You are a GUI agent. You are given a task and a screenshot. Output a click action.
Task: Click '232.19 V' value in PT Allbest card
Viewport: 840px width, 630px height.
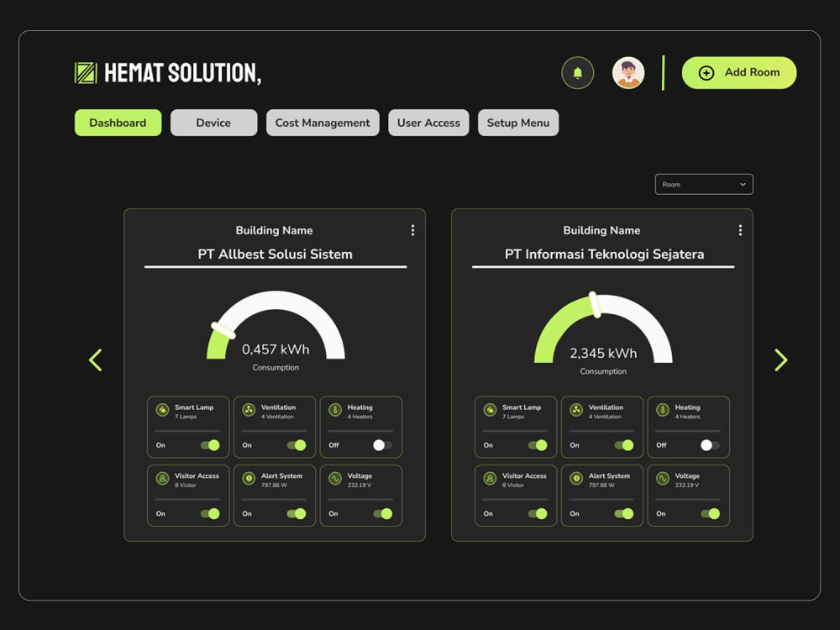pos(359,486)
